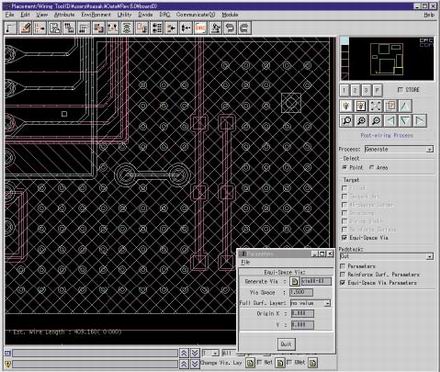Open the small numeric dropdown on the bottom bar
The width and height of the screenshot is (440, 372).
click(211, 353)
